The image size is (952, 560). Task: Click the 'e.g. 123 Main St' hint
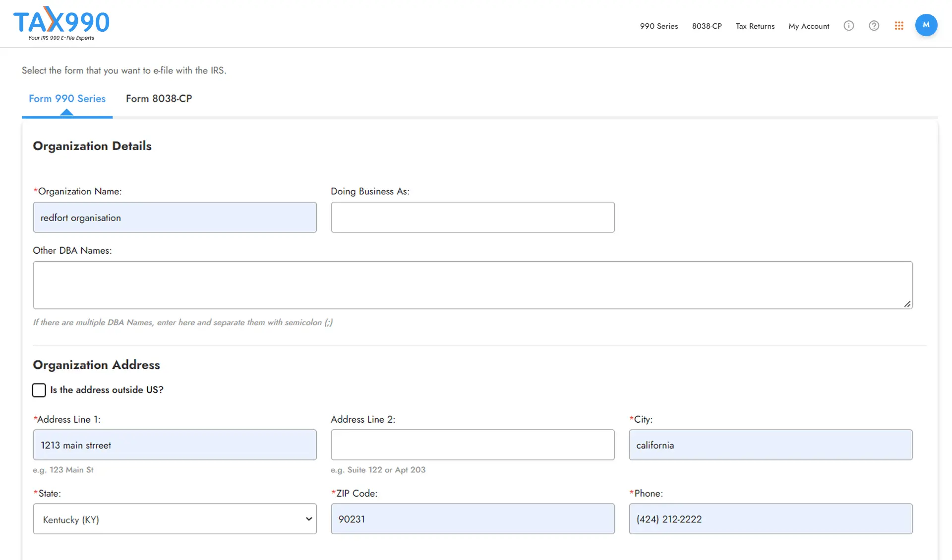[x=63, y=470]
